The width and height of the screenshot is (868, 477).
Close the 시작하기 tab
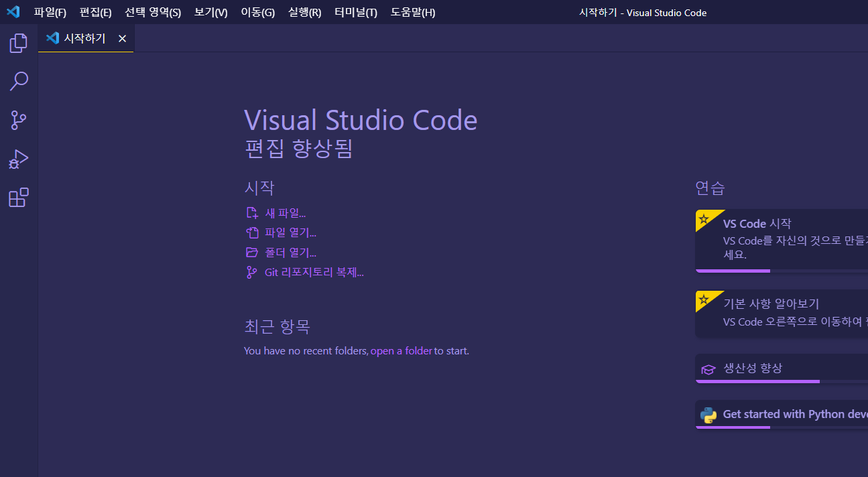[122, 39]
